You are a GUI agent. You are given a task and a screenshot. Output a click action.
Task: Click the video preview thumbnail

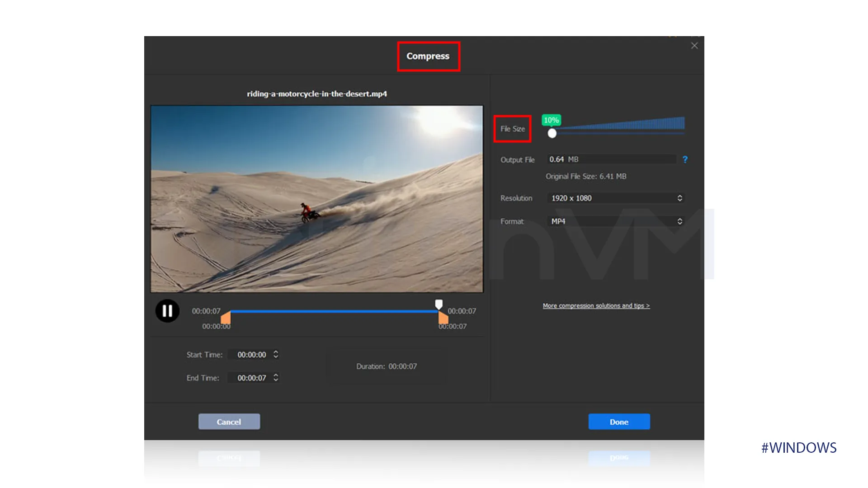point(316,198)
